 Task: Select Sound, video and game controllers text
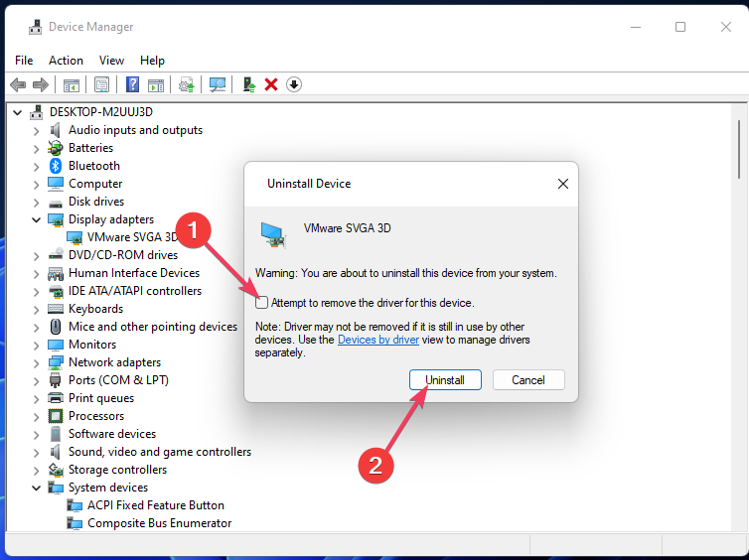pos(160,452)
